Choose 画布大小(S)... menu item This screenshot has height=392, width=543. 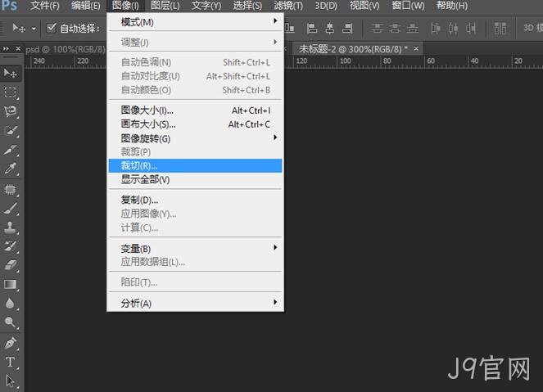[x=195, y=124]
